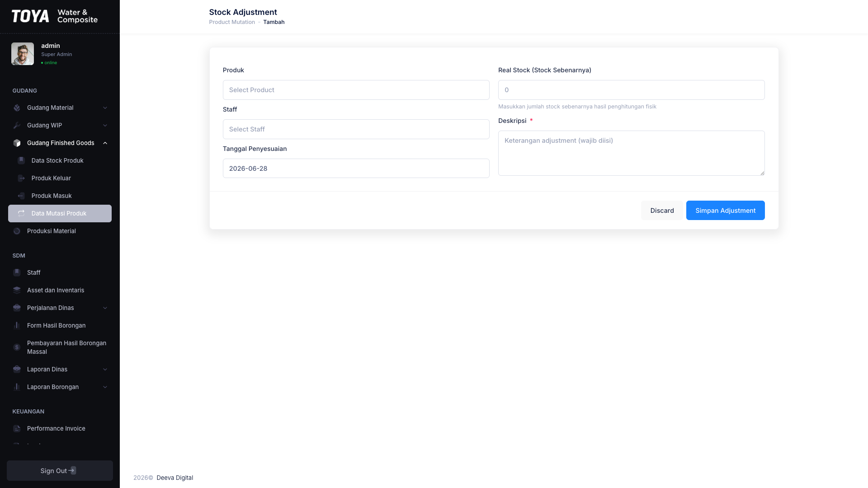Click the admin avatar photo
868x488 pixels.
click(23, 54)
